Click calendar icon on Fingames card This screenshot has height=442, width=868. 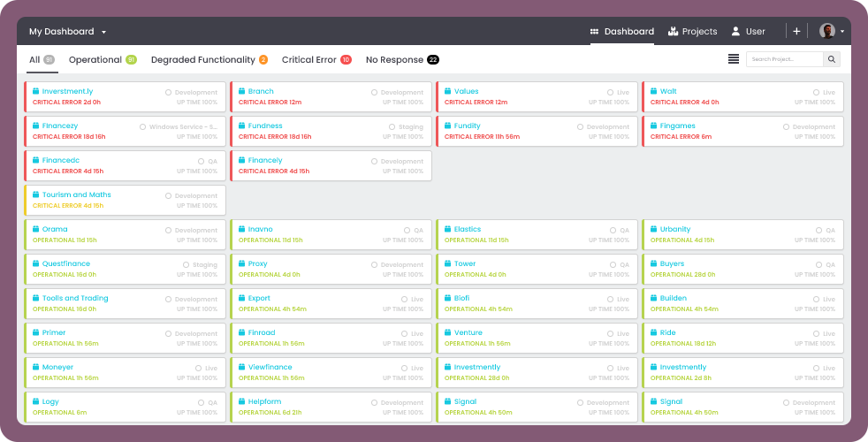pyautogui.click(x=654, y=126)
